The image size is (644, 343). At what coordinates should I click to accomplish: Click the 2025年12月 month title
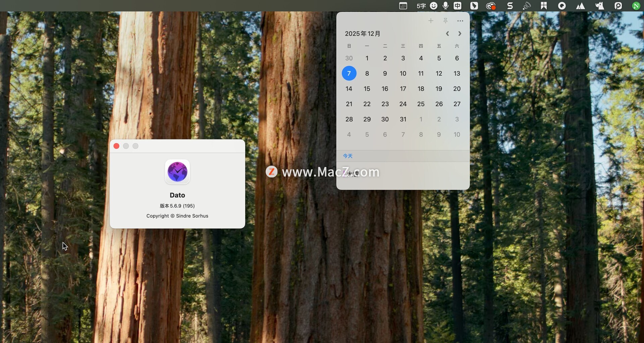pos(362,34)
